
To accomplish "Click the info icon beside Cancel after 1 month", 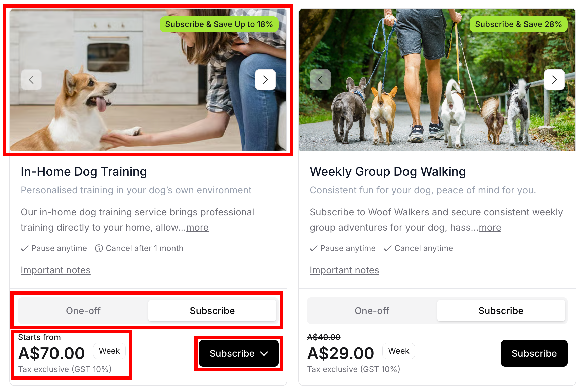I will (x=99, y=248).
